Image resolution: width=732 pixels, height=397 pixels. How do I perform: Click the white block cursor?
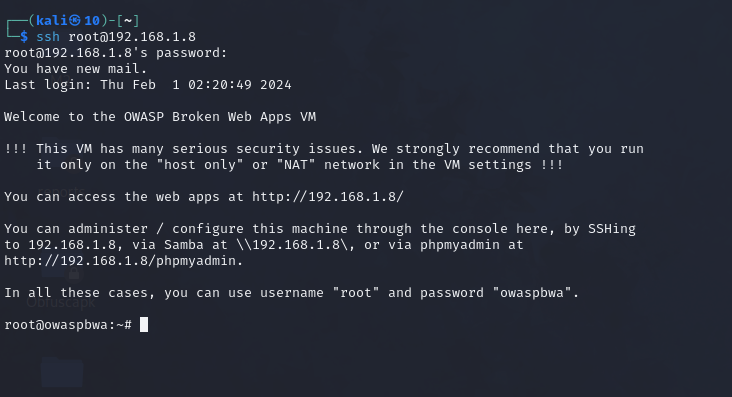click(144, 325)
